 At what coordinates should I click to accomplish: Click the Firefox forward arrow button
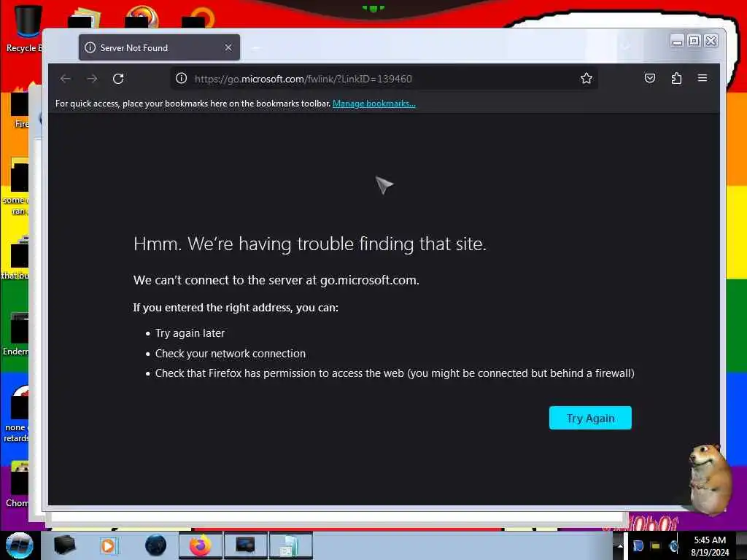(x=92, y=79)
